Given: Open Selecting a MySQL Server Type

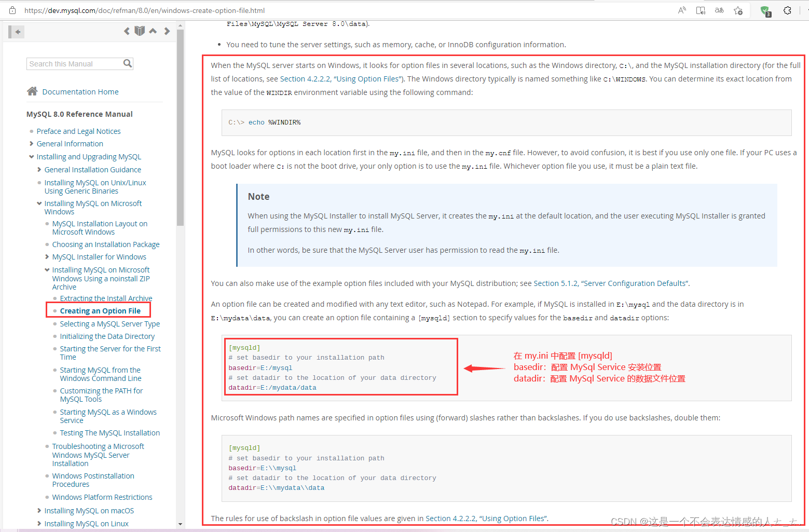Looking at the screenshot, I should (x=110, y=324).
